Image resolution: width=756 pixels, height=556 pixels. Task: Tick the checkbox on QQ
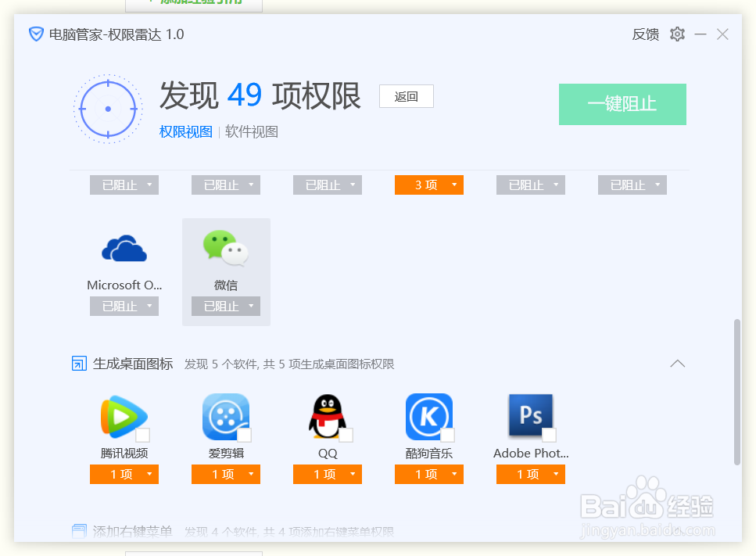[x=346, y=435]
